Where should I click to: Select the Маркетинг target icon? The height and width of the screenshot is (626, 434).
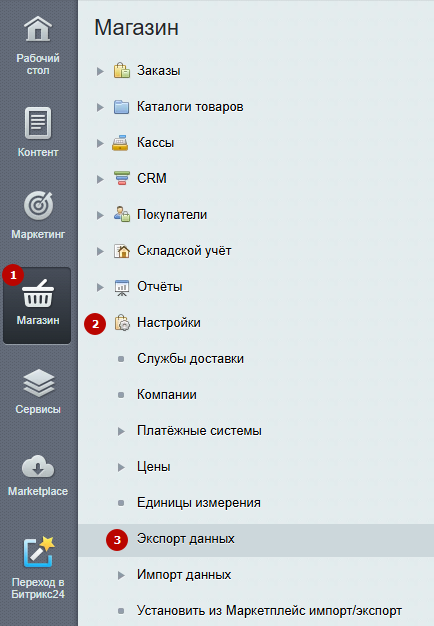tap(38, 206)
